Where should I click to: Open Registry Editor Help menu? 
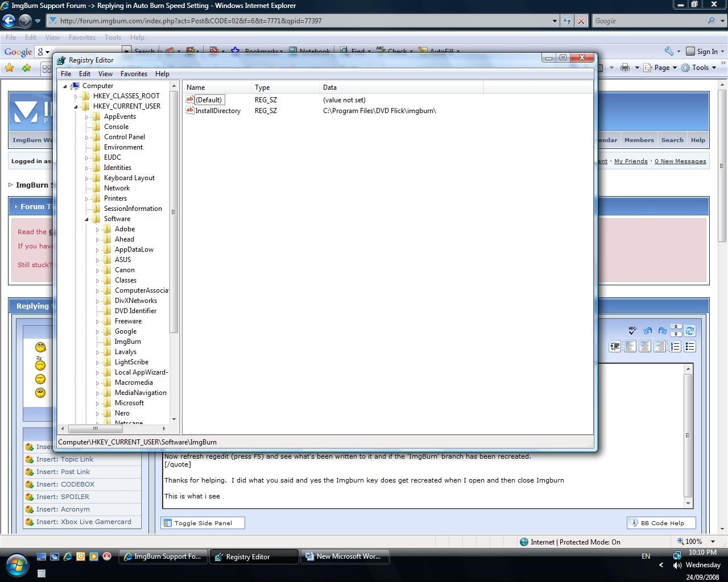click(x=162, y=74)
